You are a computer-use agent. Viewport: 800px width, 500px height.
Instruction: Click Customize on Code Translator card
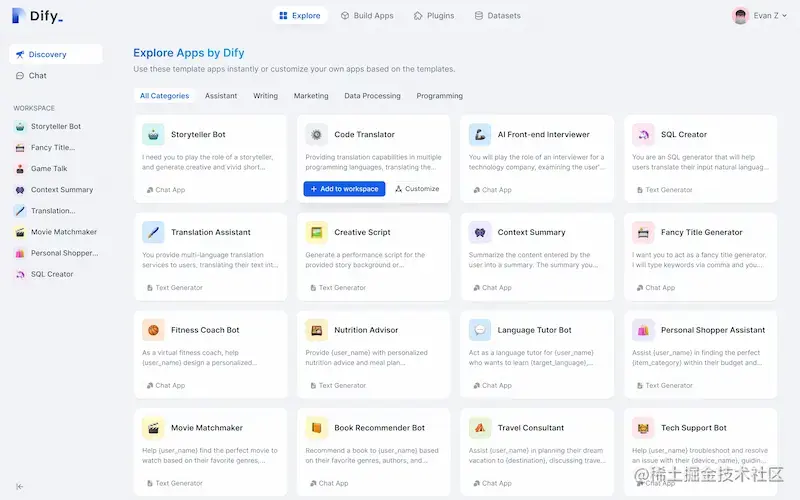(417, 189)
